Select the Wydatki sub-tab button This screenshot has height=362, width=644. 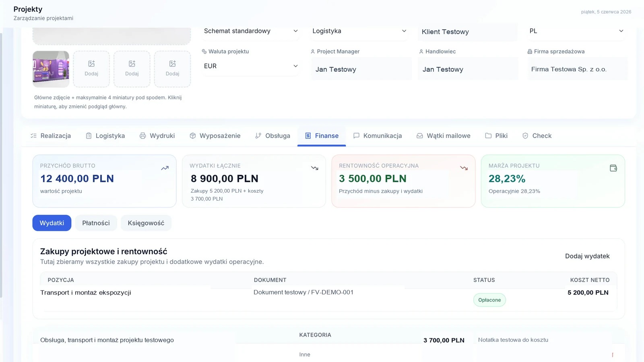(52, 223)
